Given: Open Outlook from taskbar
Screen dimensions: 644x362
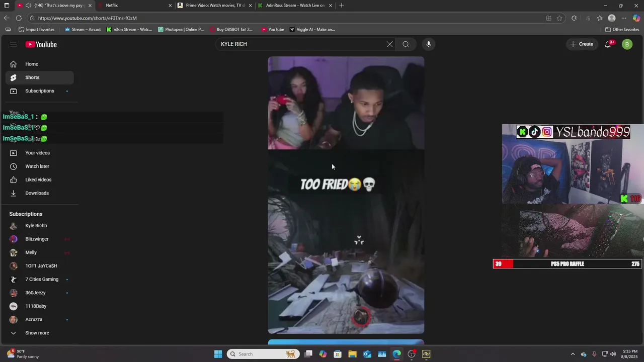Looking at the screenshot, I should (367, 354).
